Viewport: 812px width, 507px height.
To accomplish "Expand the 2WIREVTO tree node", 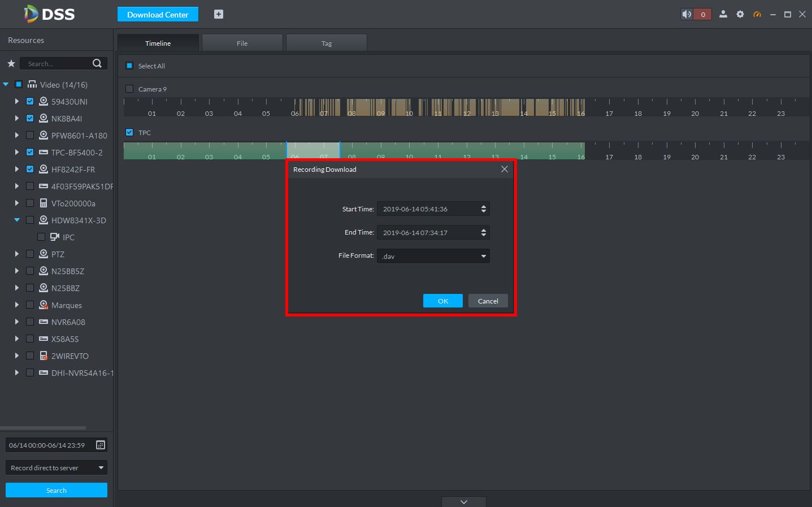I will coord(17,356).
